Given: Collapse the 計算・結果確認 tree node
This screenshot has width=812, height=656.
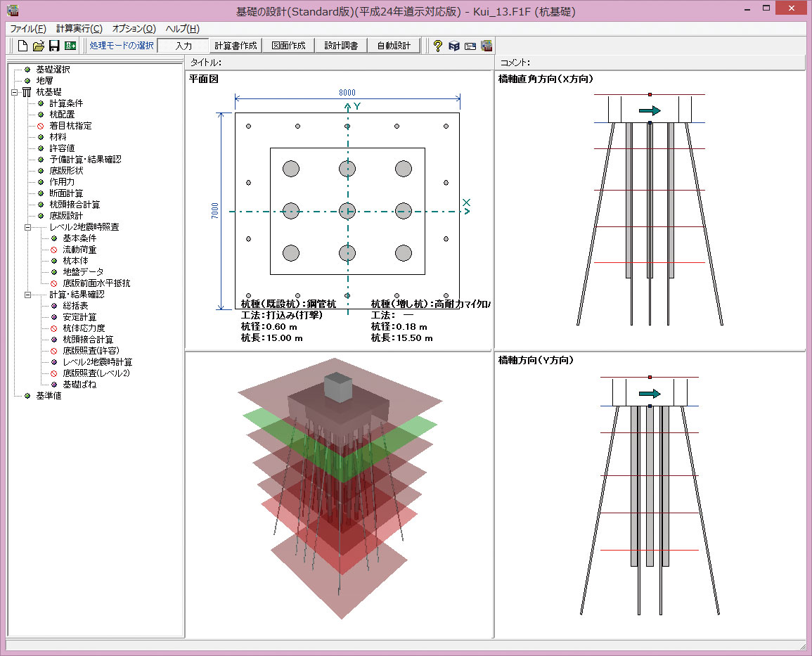Looking at the screenshot, I should point(28,295).
